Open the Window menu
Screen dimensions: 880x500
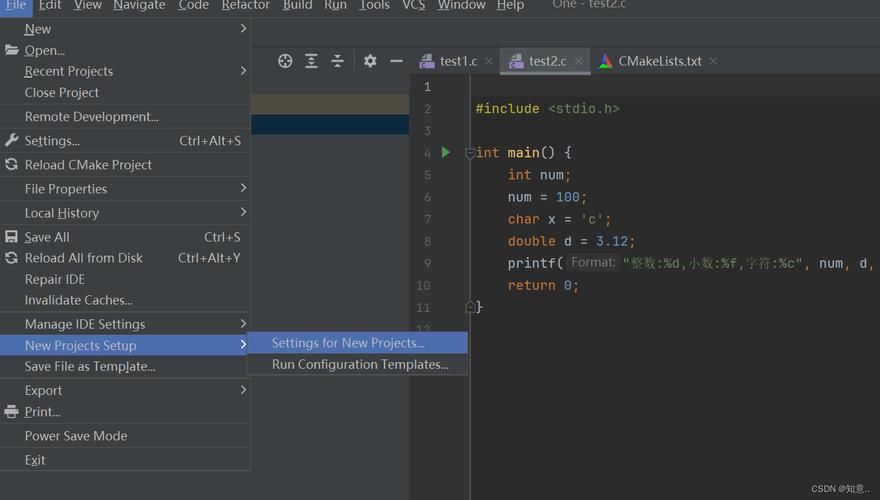[461, 5]
